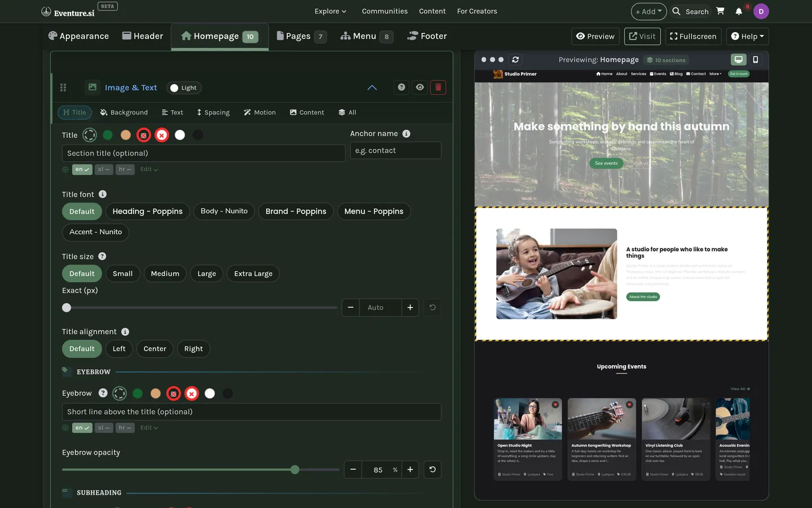This screenshot has width=812, height=508.
Task: Open the shopping cart icon
Action: click(720, 11)
